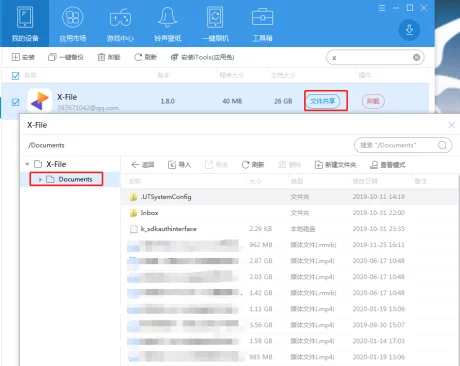Go to the 铃声壁纸 ringtone wallpaper tab
The image size is (460, 366).
(x=167, y=23)
